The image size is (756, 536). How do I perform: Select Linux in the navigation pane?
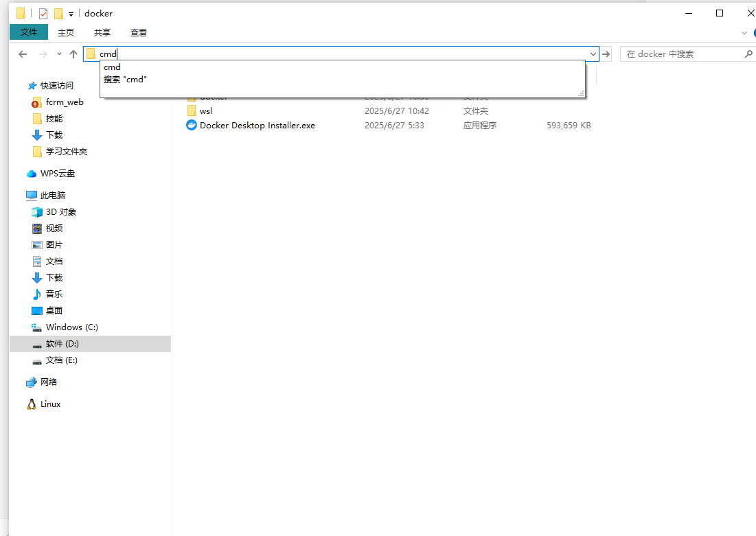click(x=50, y=404)
